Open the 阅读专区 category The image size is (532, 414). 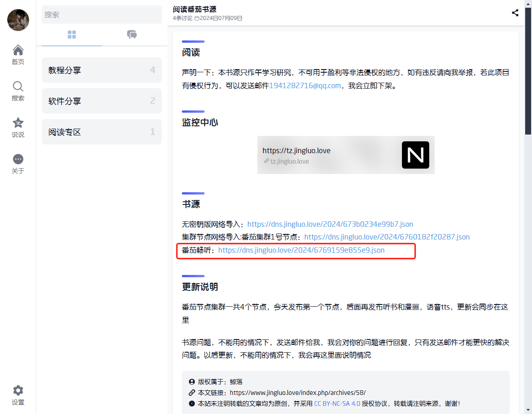click(102, 132)
